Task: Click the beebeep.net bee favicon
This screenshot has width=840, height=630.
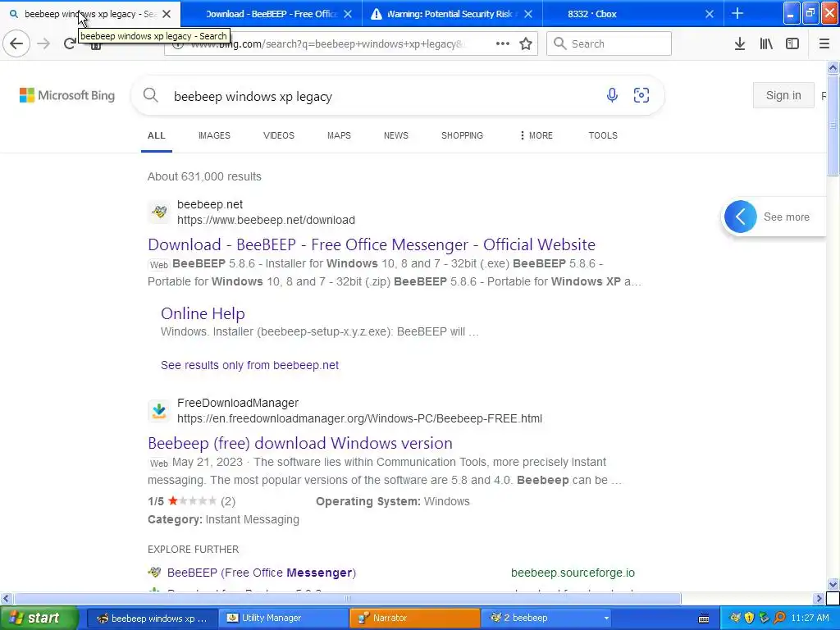Action: pyautogui.click(x=159, y=212)
